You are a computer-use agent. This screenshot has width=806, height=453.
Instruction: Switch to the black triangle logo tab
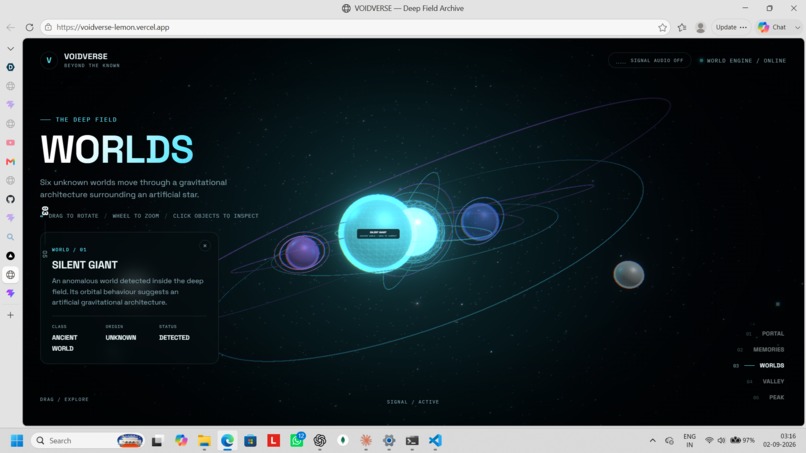10,256
